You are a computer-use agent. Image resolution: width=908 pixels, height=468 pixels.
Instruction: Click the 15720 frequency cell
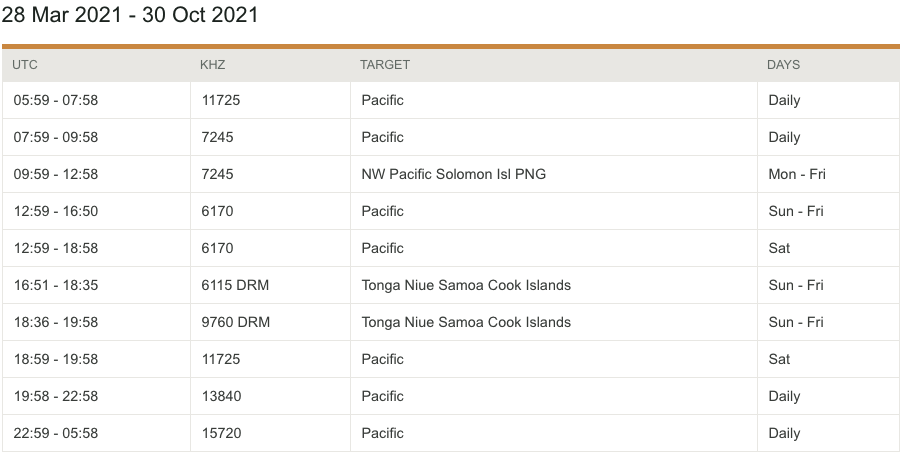[221, 433]
